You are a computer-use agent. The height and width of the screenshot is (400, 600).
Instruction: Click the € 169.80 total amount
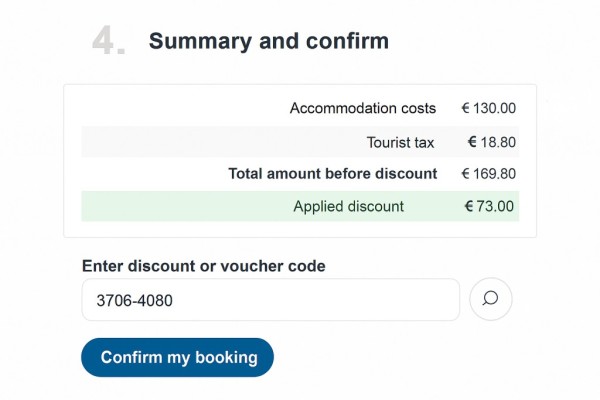click(488, 173)
